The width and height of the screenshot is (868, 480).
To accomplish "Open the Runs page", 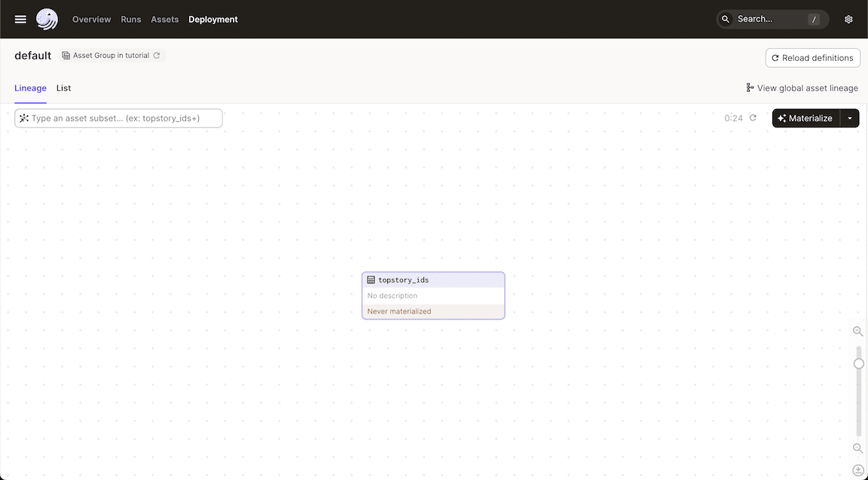I will click(x=130, y=20).
